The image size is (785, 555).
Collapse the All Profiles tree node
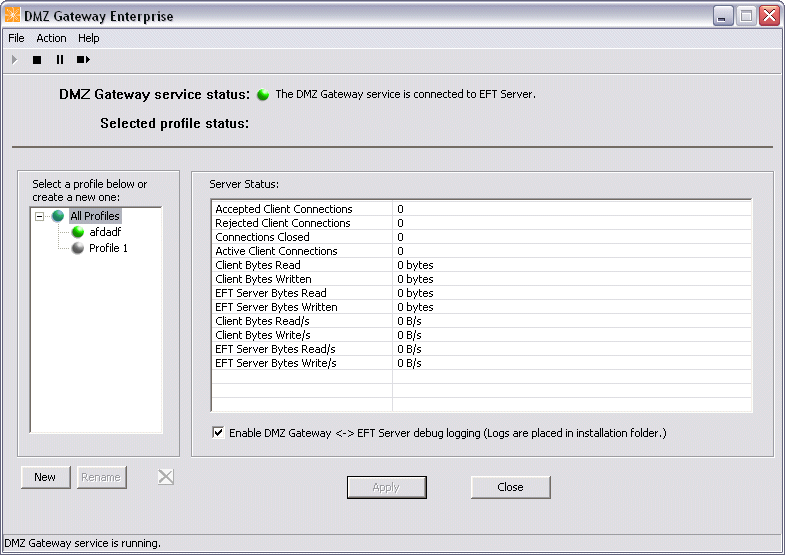[x=40, y=216]
